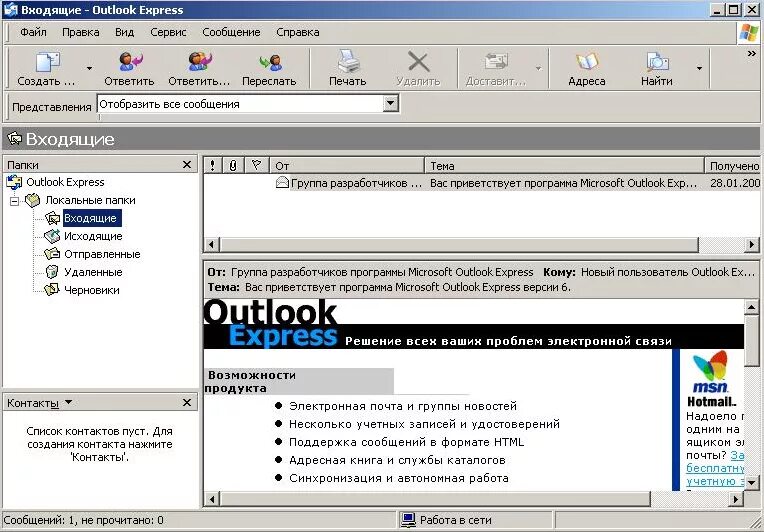
Task: Click the Ответить (reply) toolbar icon
Action: [130, 61]
